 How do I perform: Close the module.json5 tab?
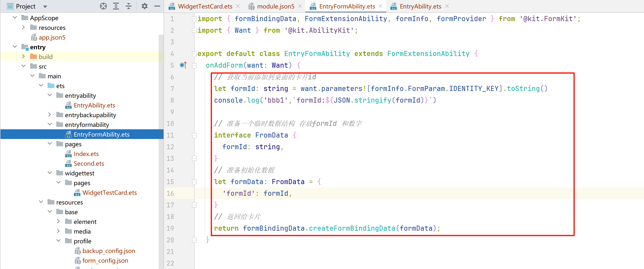pos(300,6)
